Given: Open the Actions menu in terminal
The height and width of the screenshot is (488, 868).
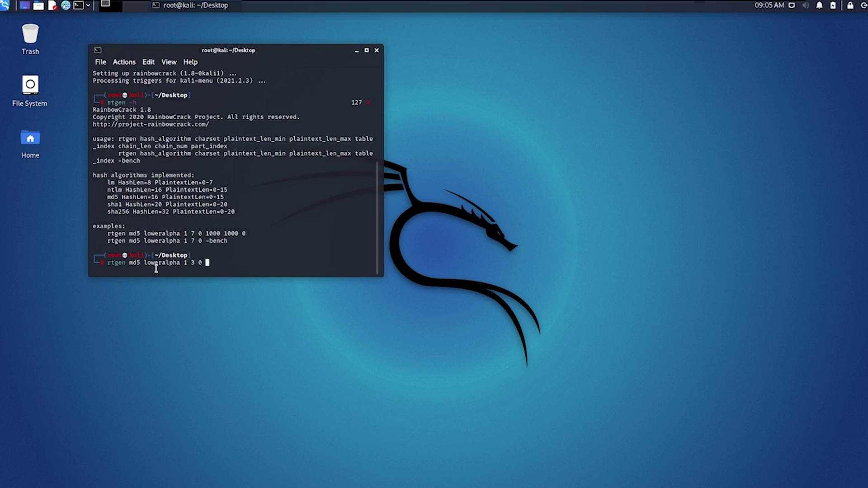Looking at the screenshot, I should [124, 62].
